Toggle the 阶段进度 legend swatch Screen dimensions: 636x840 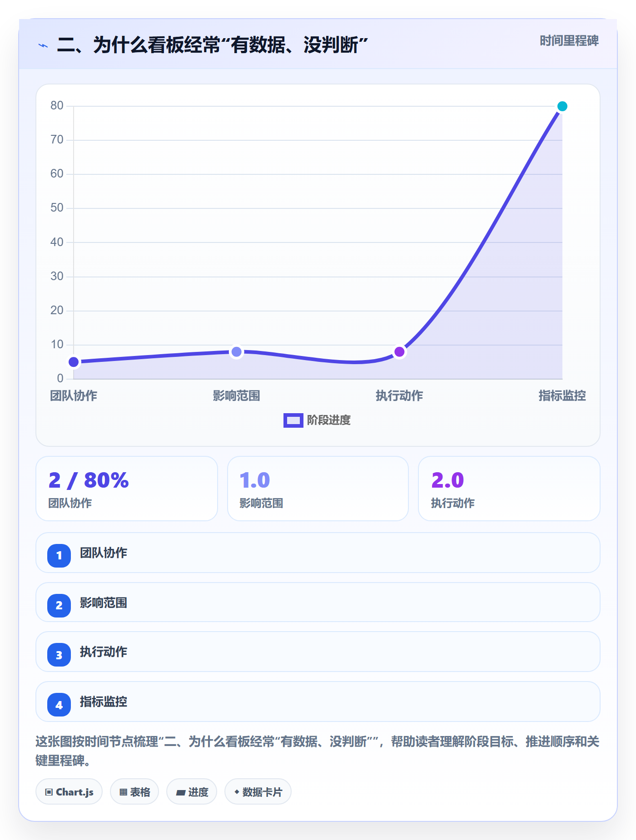(293, 420)
